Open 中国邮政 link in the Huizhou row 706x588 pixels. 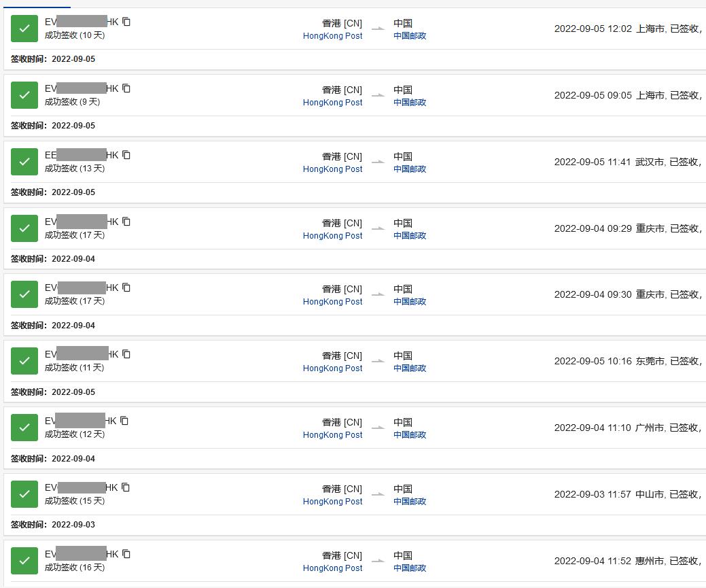coord(410,568)
